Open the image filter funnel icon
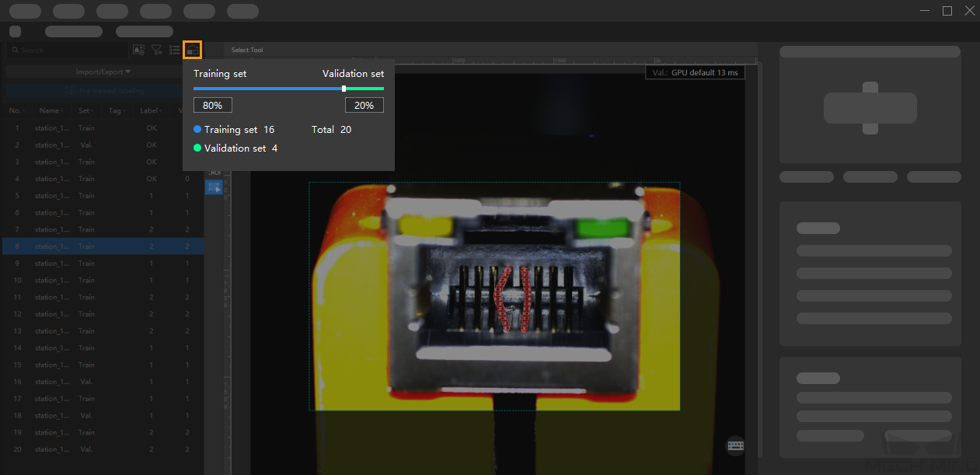980x475 pixels. coord(156,50)
